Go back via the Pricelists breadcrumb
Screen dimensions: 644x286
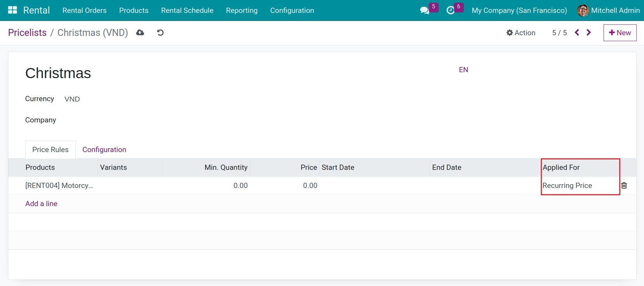(x=27, y=33)
